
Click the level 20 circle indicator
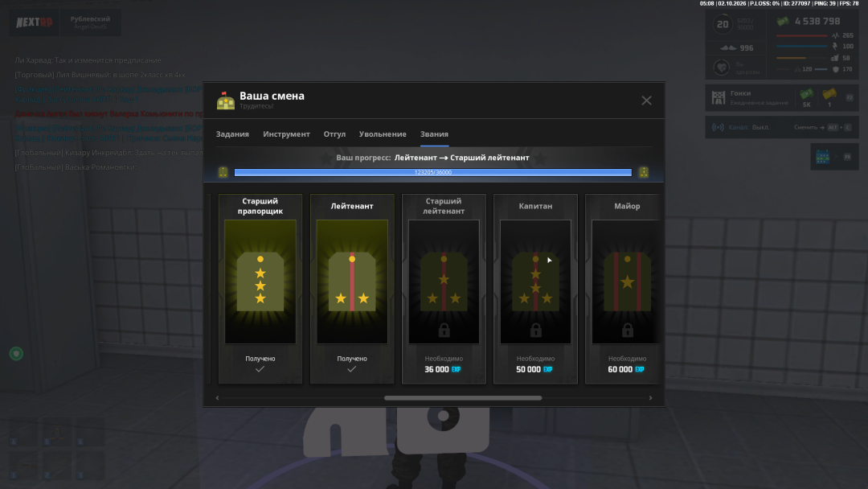tap(723, 24)
